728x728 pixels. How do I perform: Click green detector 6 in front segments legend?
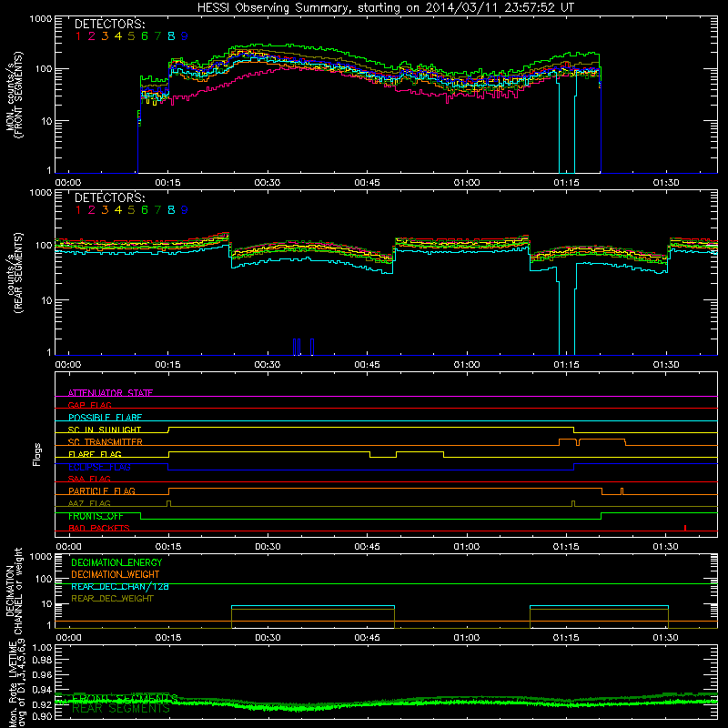pos(145,36)
